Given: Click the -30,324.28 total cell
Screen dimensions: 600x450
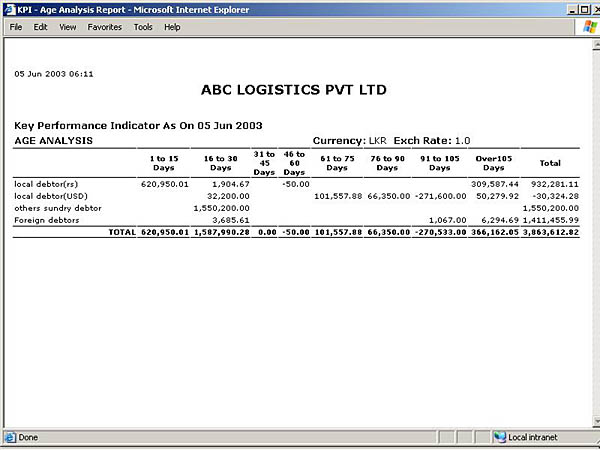Looking at the screenshot, I should click(555, 196).
